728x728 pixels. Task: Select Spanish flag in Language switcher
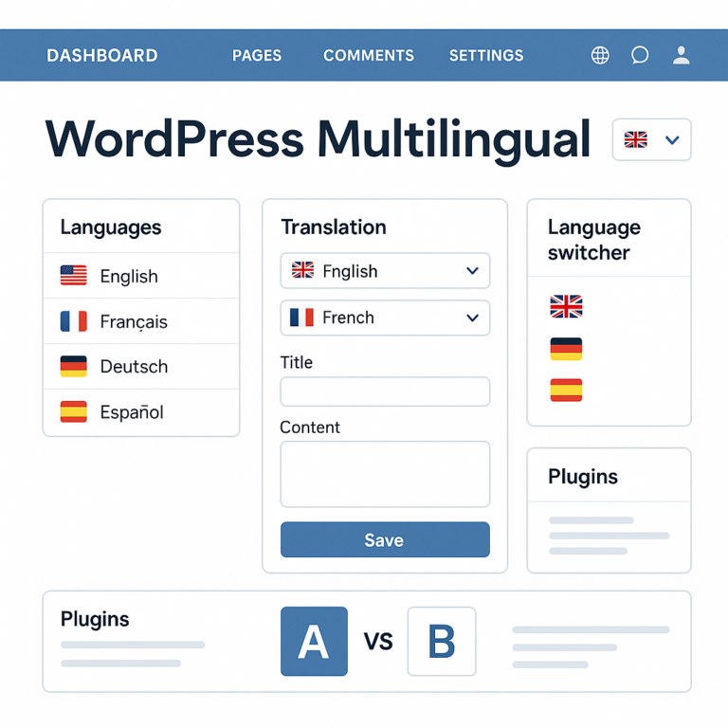566,390
